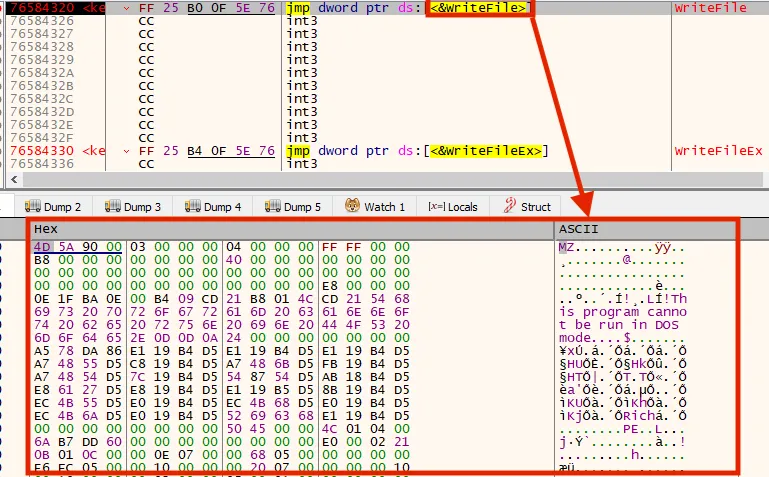This screenshot has height=477, width=769.
Task: Open the Dump 5 tab
Action: click(x=292, y=206)
